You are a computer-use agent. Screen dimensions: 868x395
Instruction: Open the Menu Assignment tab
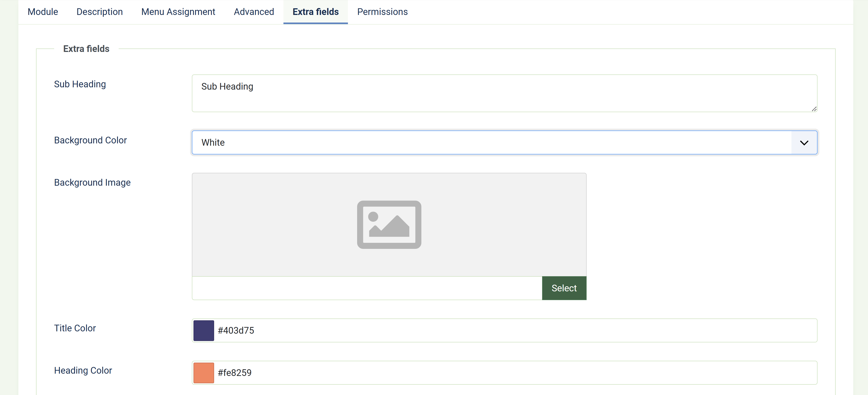click(x=178, y=12)
